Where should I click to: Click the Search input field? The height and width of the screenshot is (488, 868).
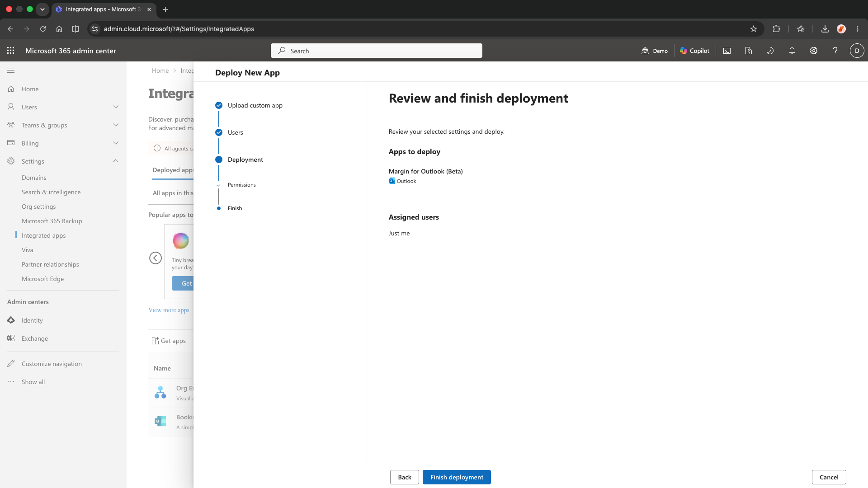377,51
